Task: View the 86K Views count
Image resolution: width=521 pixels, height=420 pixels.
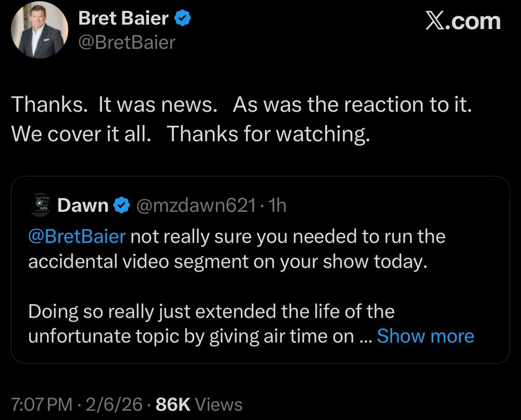Action: coord(198,404)
